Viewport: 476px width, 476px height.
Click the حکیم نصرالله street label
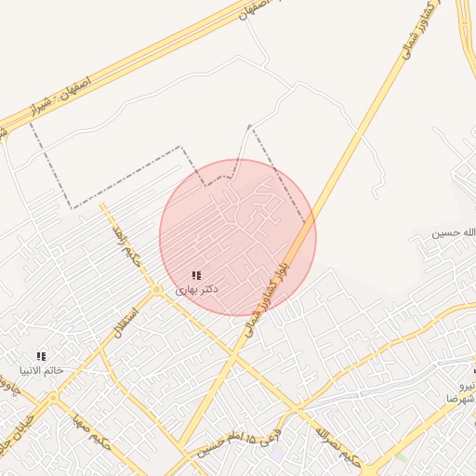tap(337, 447)
